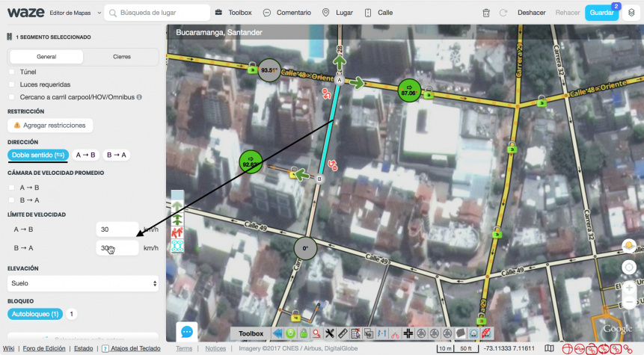Open the live chat bubble
Viewport: 644px width, 355px height.
[186, 331]
